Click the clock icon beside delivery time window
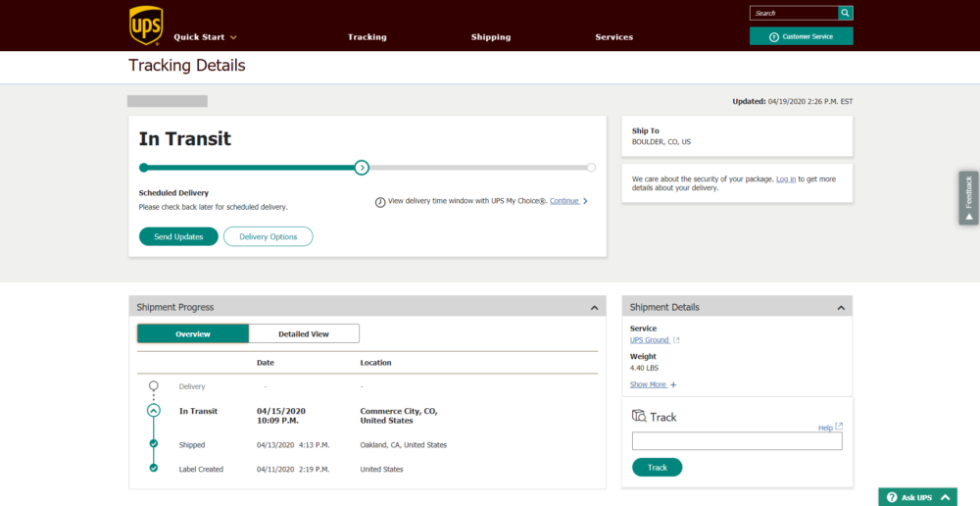This screenshot has height=506, width=980. click(x=380, y=202)
